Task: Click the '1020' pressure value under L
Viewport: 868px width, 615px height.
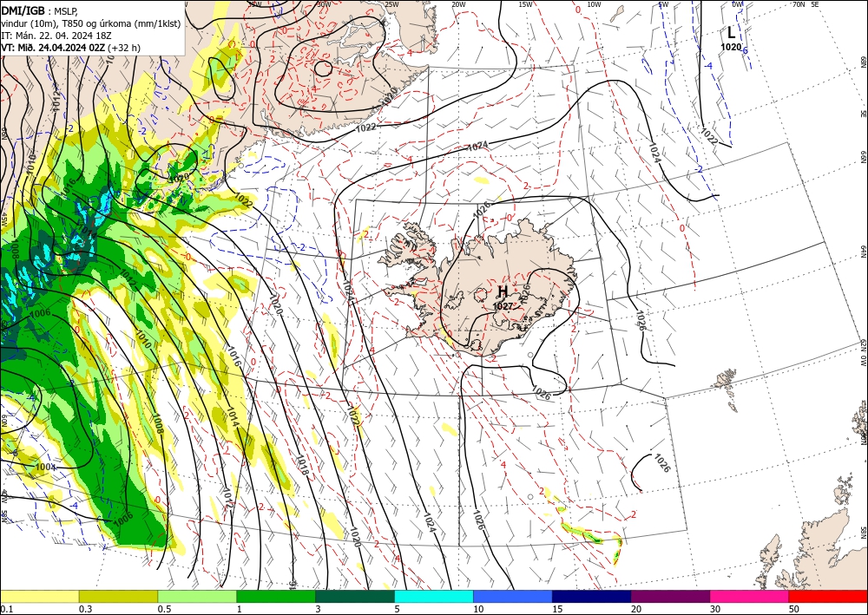Action: click(x=730, y=47)
